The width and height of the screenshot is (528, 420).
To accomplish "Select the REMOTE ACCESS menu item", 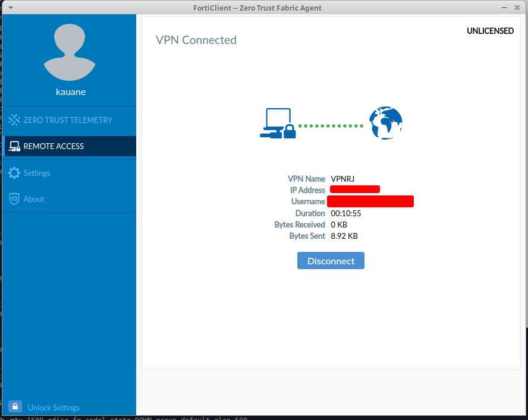I will (70, 146).
